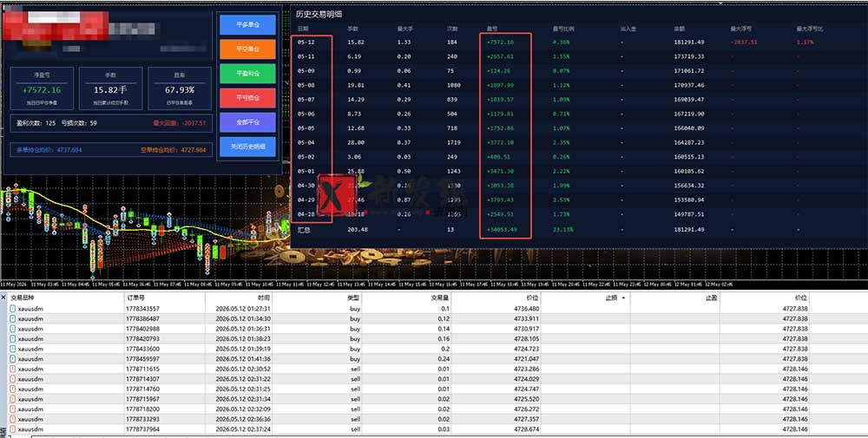Click the 67.93% win rate card
Image resolution: width=868 pixels, height=438 pixels.
coord(180,88)
